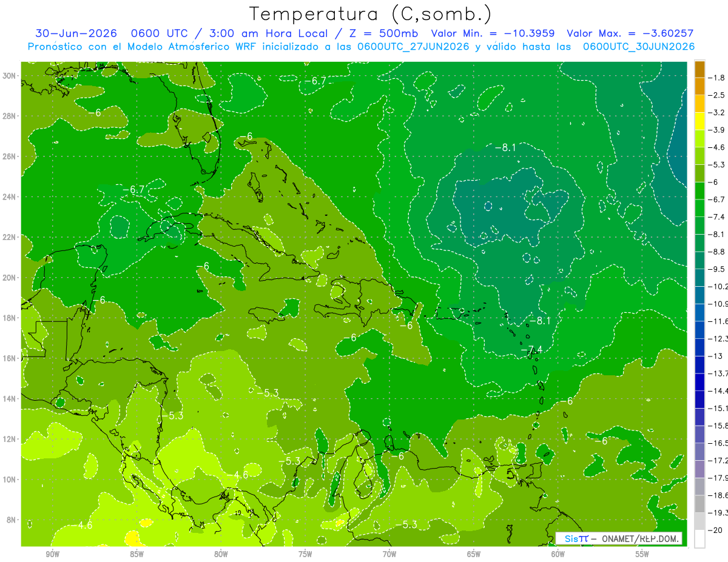The image size is (728, 562).
Task: Pick the white swatch below -20
Action: (699, 538)
